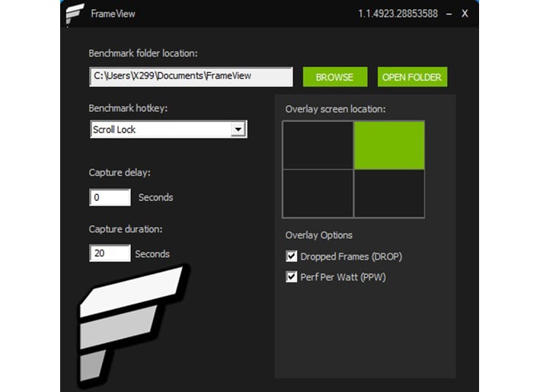Click the BROWSE button
540x392 pixels.
click(x=335, y=77)
